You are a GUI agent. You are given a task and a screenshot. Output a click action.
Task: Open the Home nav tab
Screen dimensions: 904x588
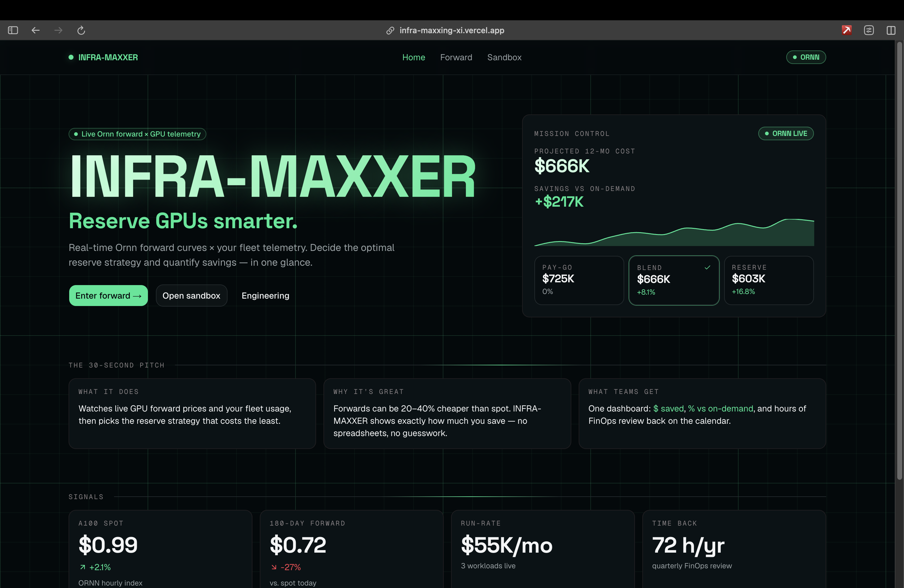click(414, 58)
